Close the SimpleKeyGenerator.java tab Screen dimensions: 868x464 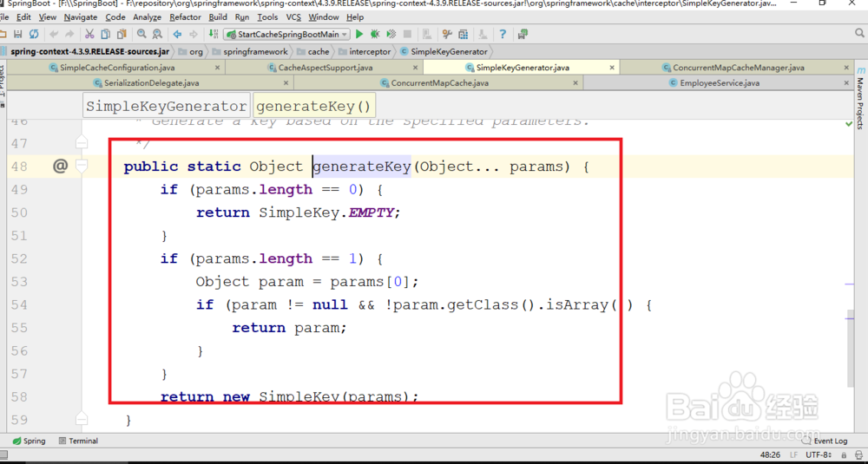click(x=612, y=68)
